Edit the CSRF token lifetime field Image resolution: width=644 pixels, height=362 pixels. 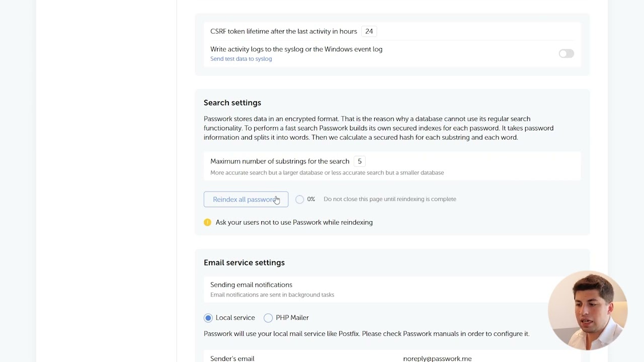tap(369, 31)
